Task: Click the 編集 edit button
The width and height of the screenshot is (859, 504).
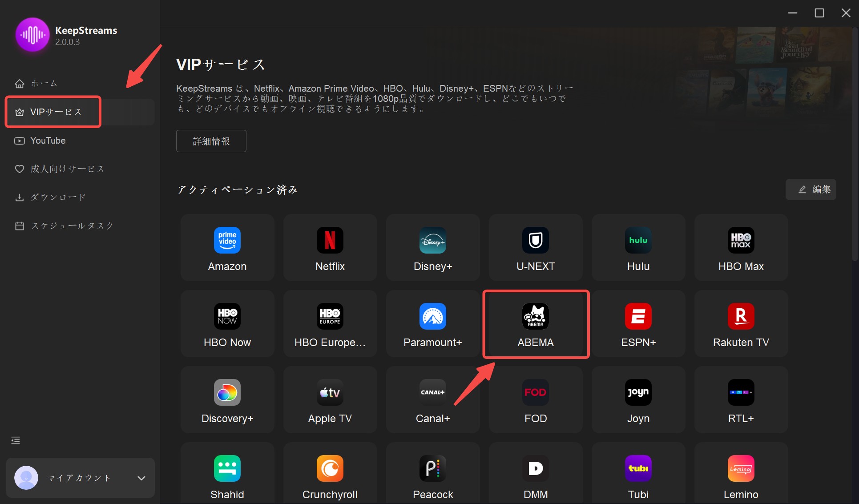Action: coord(811,190)
